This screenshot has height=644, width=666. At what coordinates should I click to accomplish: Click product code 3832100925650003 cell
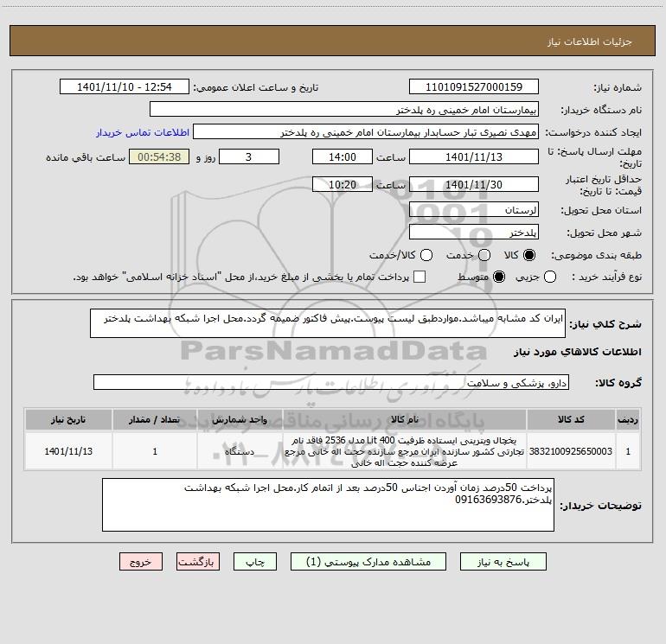(571, 451)
